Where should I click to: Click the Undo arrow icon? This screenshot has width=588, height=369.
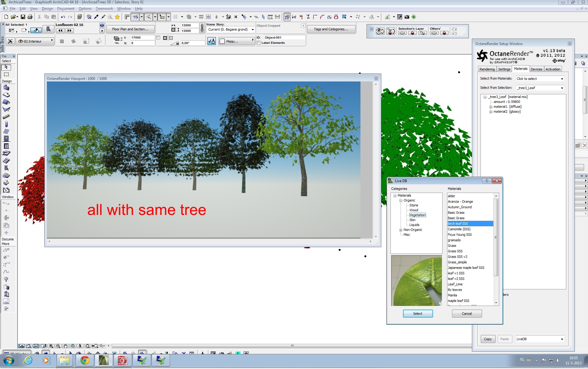[63, 17]
